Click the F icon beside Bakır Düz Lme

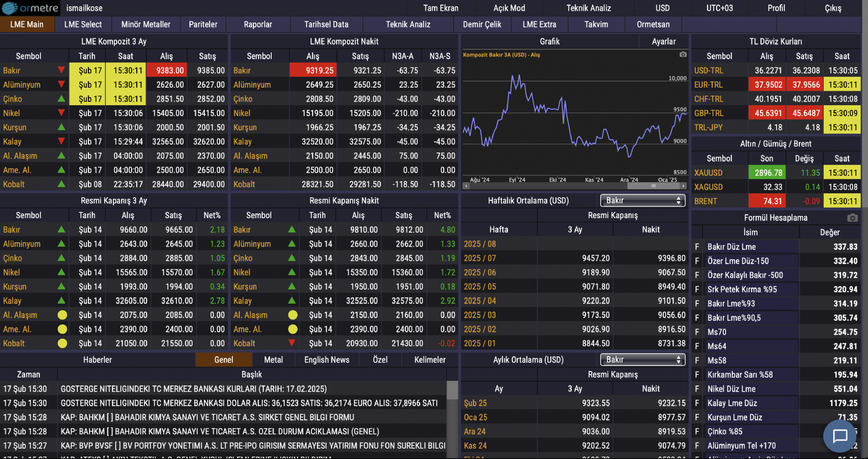click(697, 247)
